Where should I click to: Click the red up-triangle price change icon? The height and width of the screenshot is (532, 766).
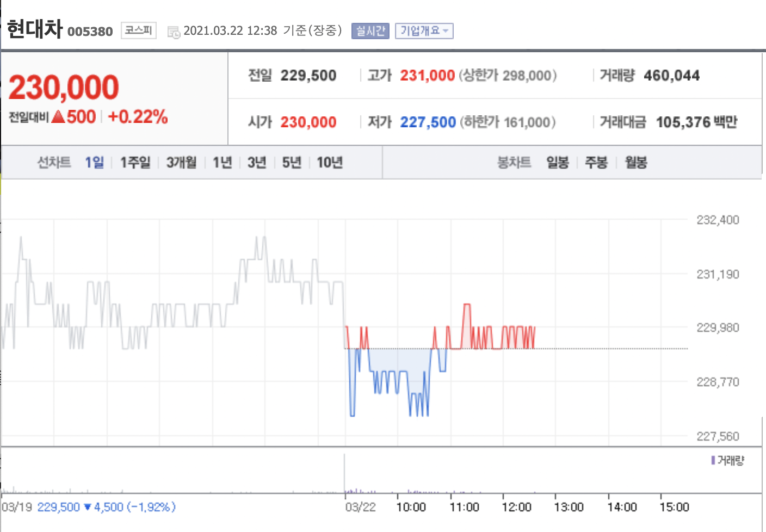(58, 116)
